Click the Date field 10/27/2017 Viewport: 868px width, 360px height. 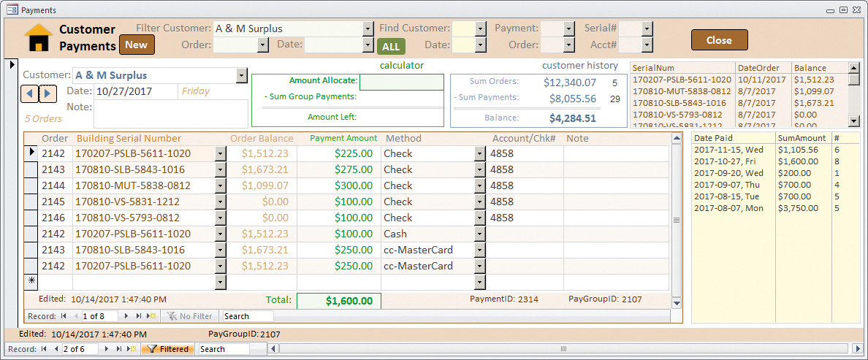135,91
